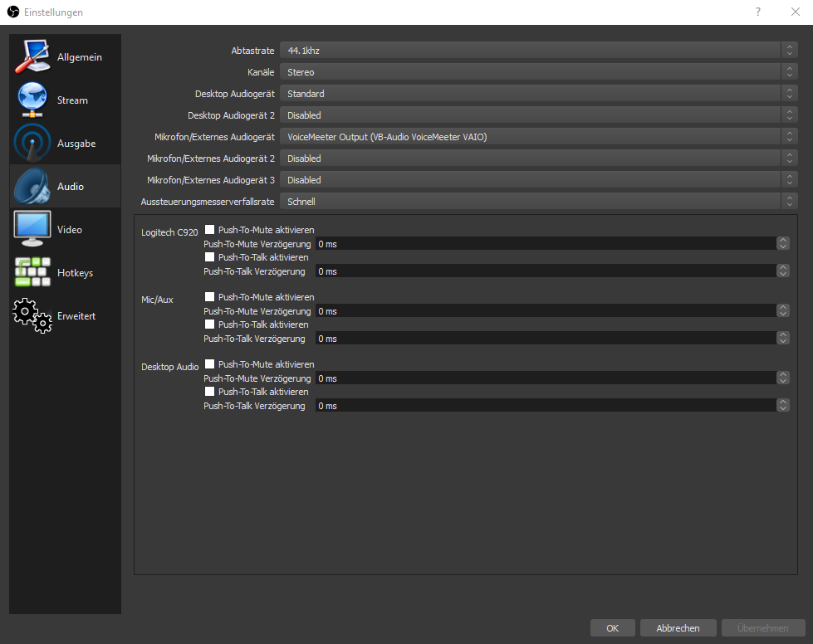Open the Mikrofon/Externes Audiogerät VoiceMeeter dropdown
Viewport: 813px width, 644px height.
point(538,137)
